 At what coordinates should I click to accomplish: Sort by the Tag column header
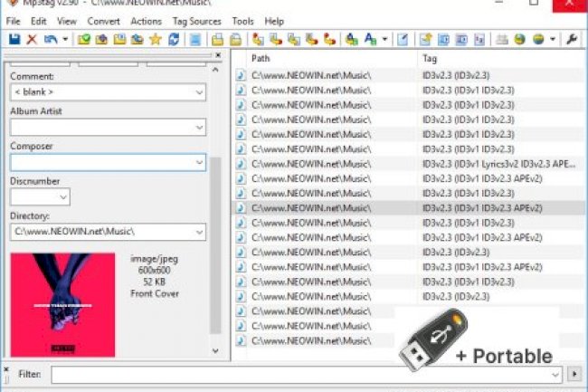[500, 58]
